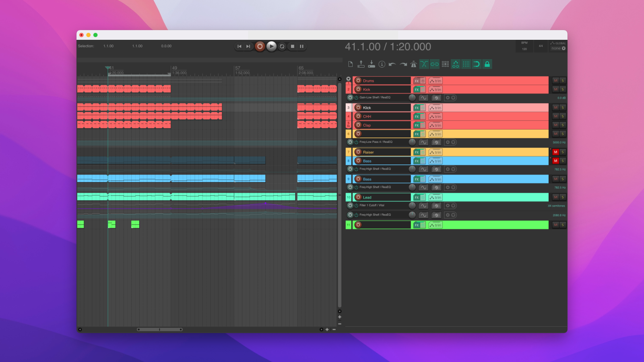Toggle envelope points move with items icon
644x362 pixels.
coord(456,64)
